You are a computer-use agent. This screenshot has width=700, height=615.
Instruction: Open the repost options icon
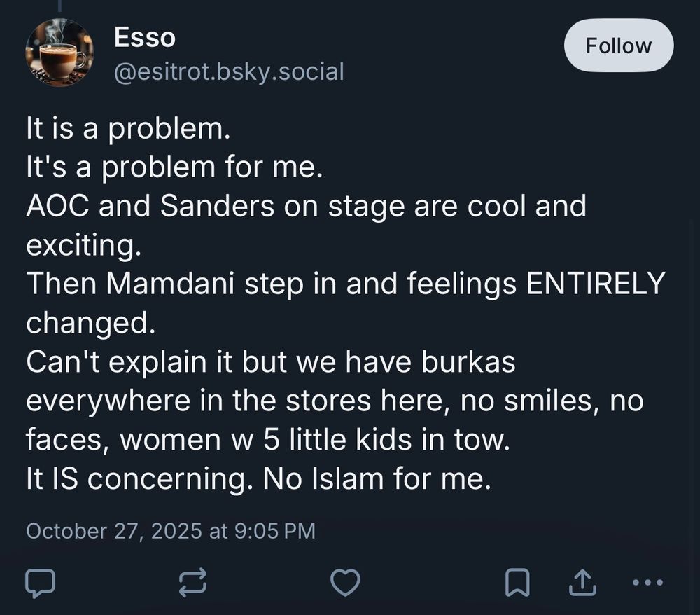coord(192,582)
